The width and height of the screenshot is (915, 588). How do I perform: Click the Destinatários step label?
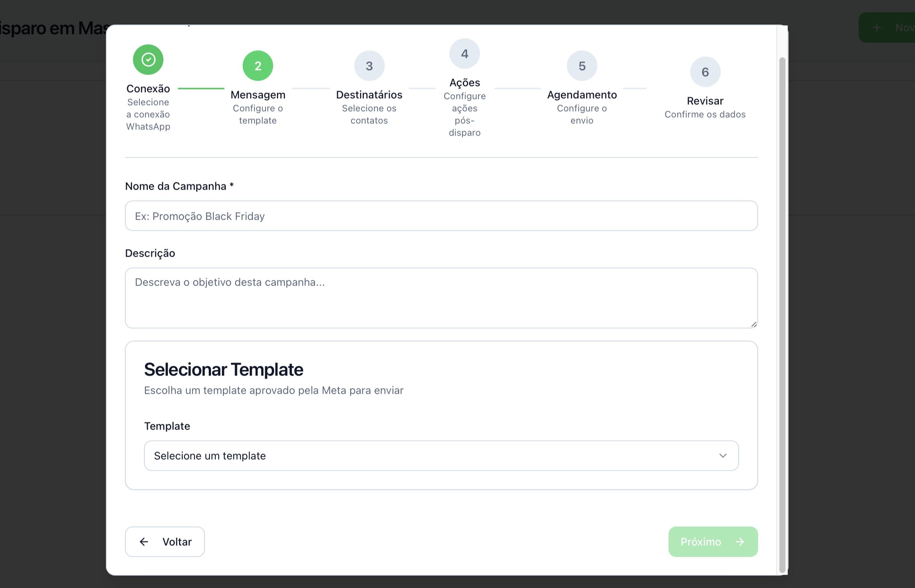tap(369, 95)
